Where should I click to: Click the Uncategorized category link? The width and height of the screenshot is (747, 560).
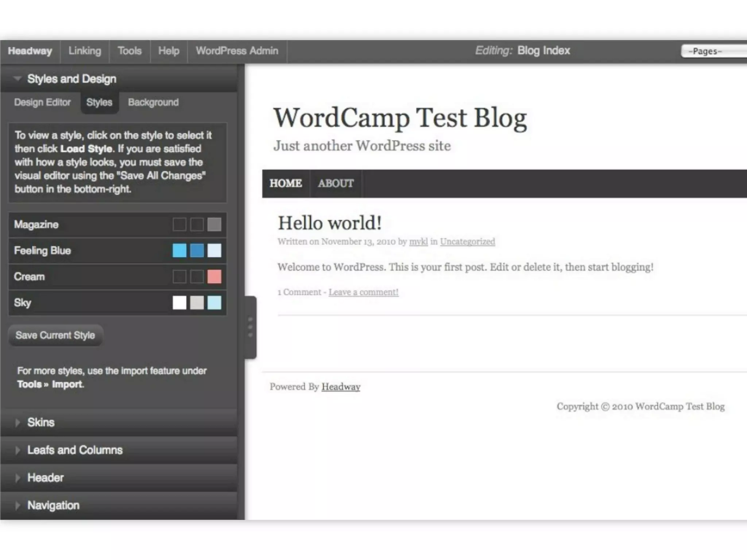(x=467, y=242)
